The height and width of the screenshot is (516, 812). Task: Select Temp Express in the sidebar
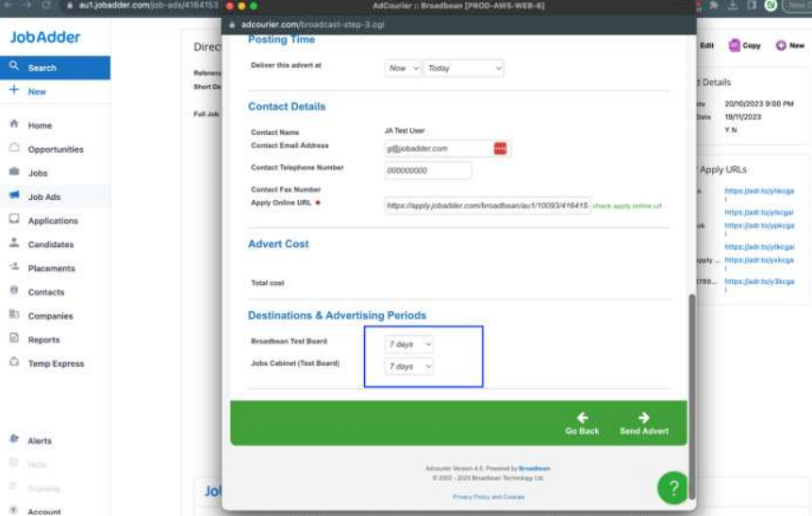click(x=56, y=364)
